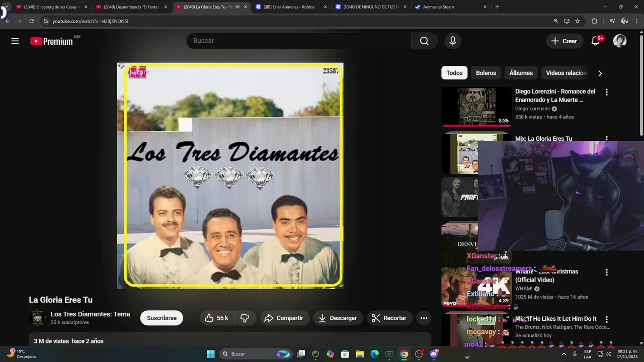Focus the Windows taskbar Buscar box
This screenshot has height=362, width=644.
(x=256, y=354)
